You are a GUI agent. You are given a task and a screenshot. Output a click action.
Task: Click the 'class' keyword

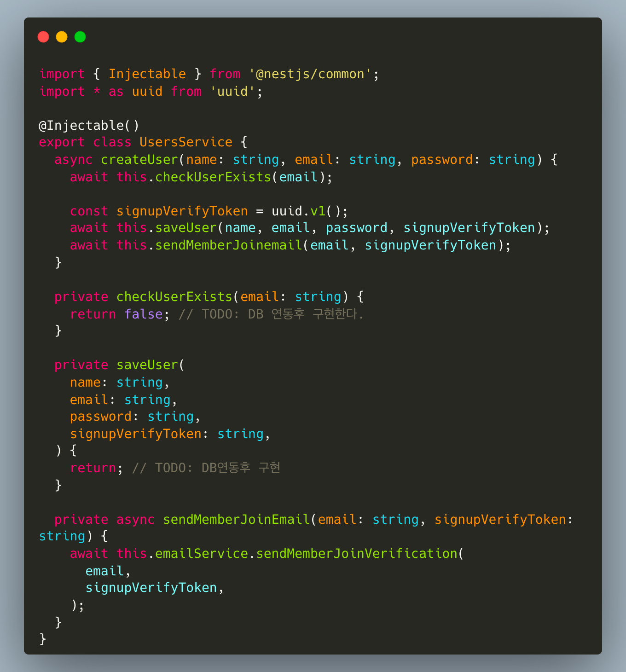point(112,142)
